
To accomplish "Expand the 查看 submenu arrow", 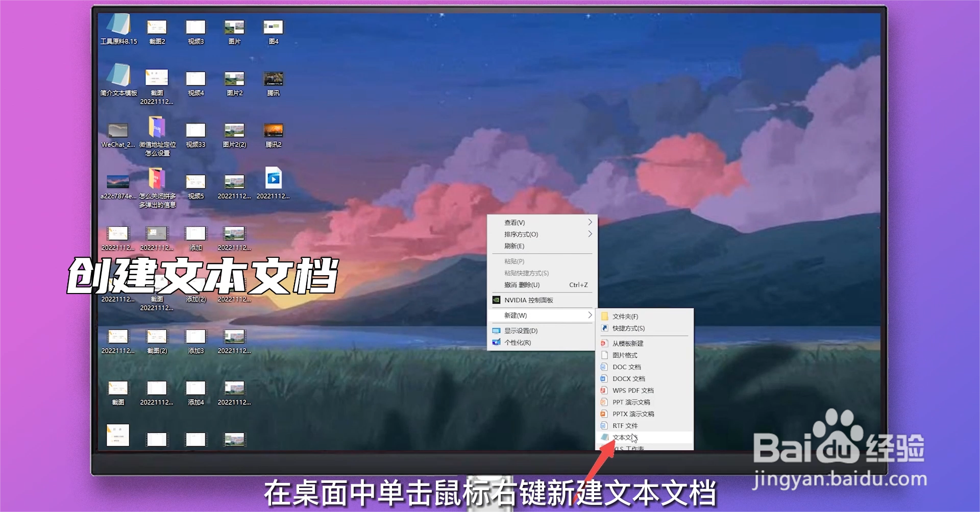I will point(591,222).
